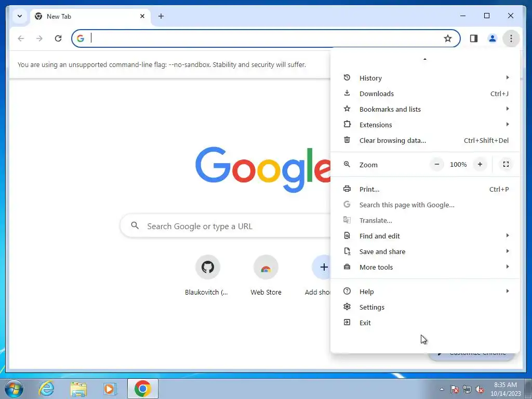
Task: Close the three-dot Chrome menu button
Action: pos(511,38)
